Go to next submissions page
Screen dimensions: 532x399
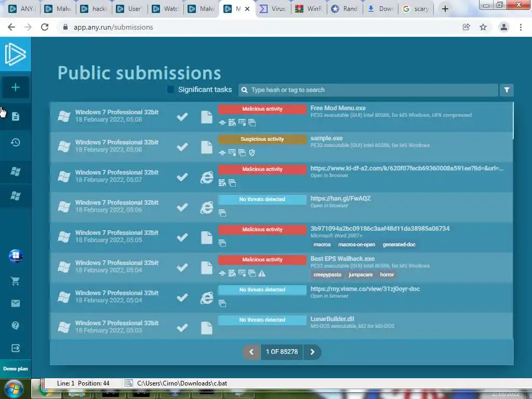312,352
